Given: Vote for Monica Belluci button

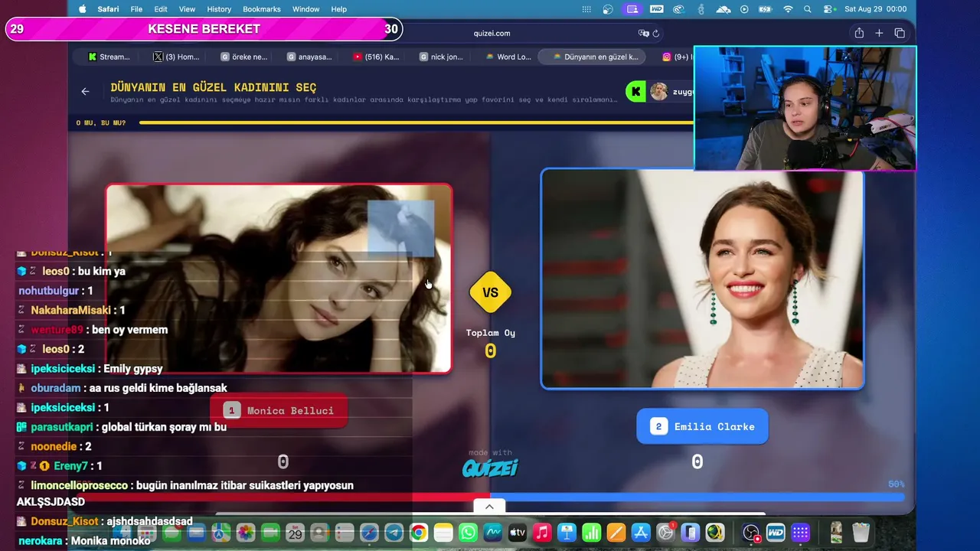Looking at the screenshot, I should coord(279,410).
